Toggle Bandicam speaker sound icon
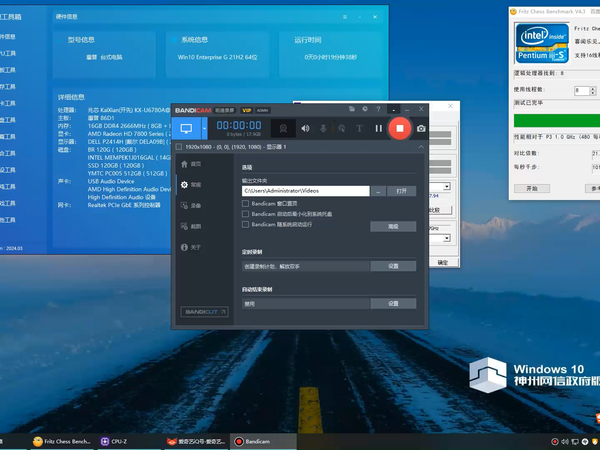The image size is (600, 450). point(305,129)
